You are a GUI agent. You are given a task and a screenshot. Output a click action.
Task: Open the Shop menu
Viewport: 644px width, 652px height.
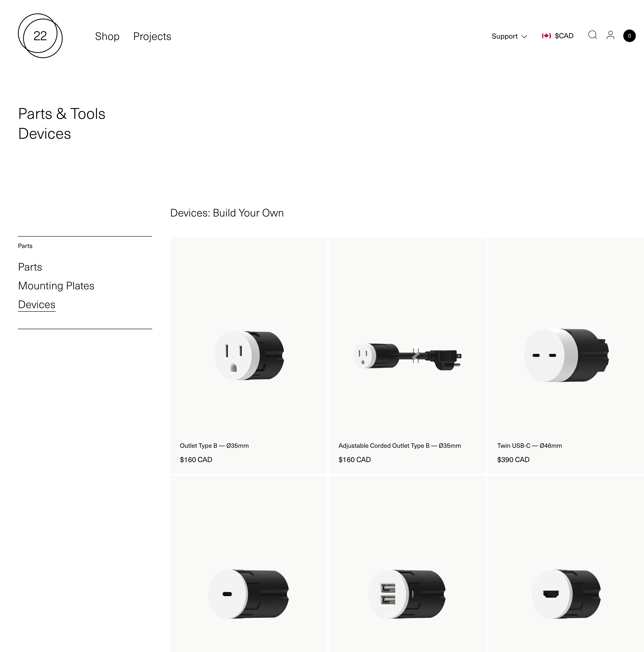point(107,36)
